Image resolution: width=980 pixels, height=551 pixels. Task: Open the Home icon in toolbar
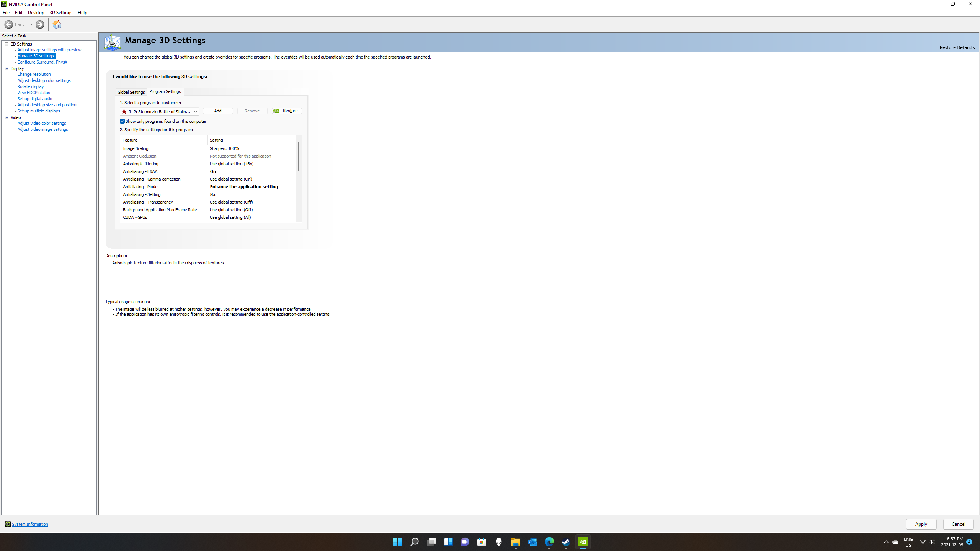57,24
